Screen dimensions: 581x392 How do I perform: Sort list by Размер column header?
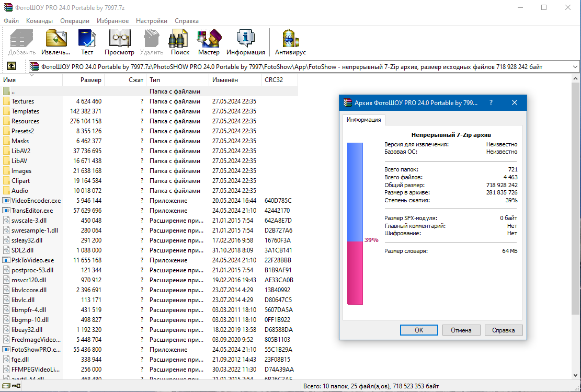pos(84,80)
